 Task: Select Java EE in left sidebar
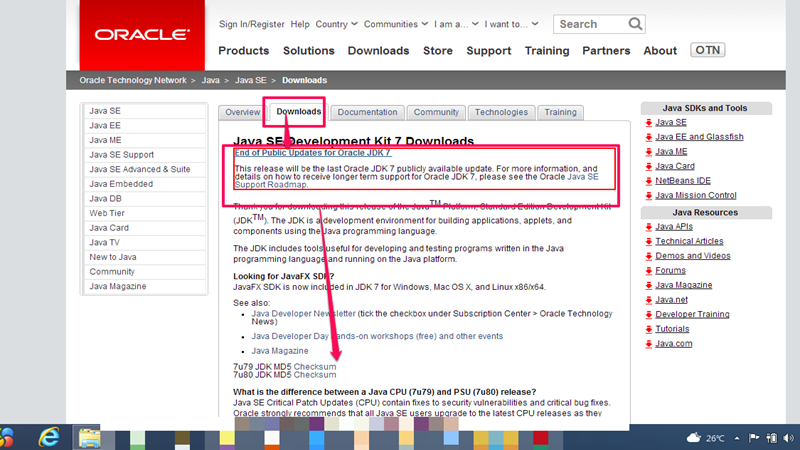click(145, 126)
